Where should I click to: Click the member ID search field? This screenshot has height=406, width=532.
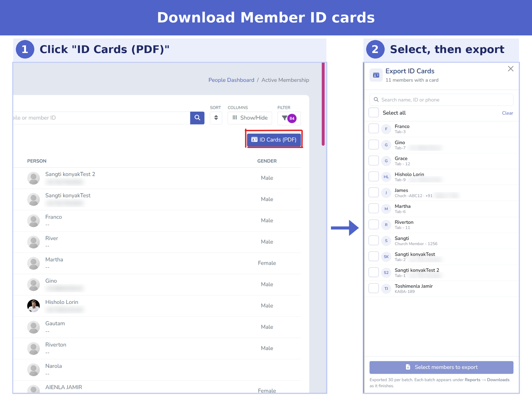[101, 118]
